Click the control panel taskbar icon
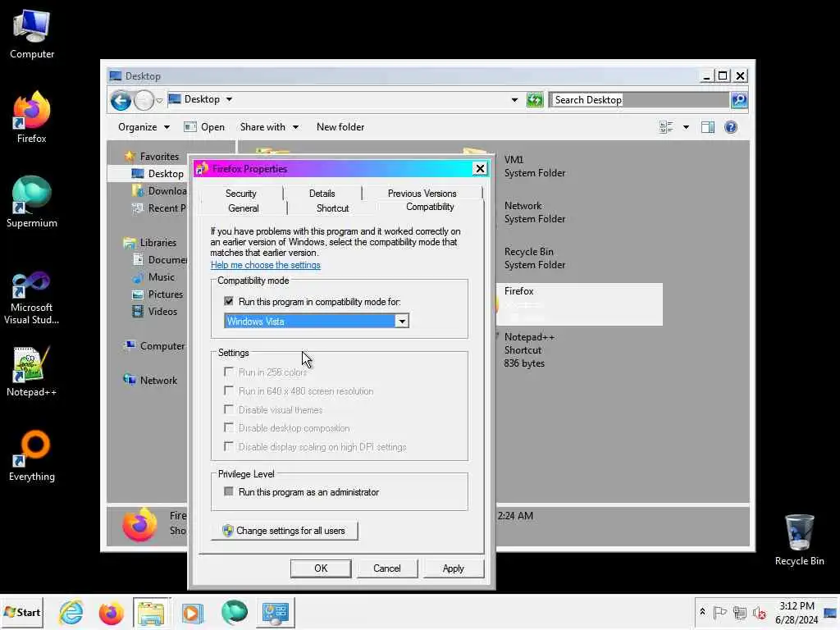The image size is (840, 630). (276, 612)
